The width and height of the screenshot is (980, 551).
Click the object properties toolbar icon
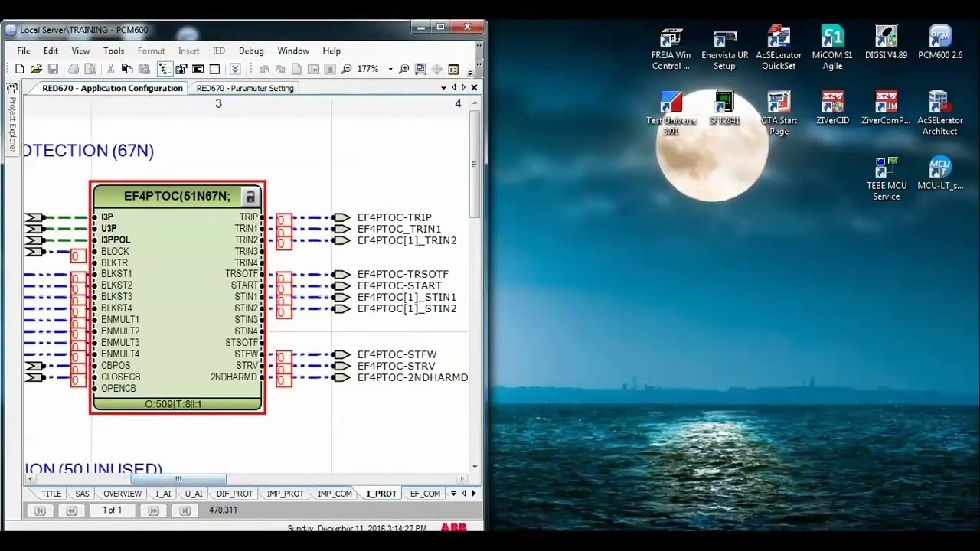181,69
